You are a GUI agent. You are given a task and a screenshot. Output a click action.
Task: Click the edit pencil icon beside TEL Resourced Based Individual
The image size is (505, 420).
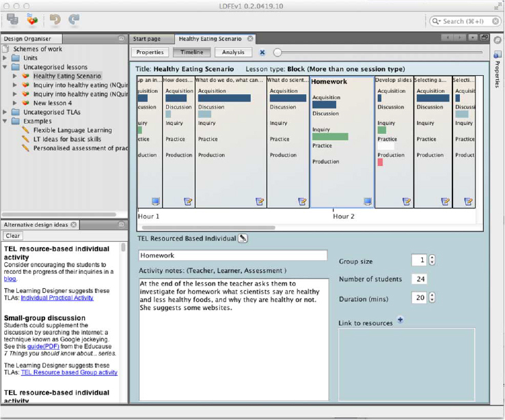click(243, 238)
